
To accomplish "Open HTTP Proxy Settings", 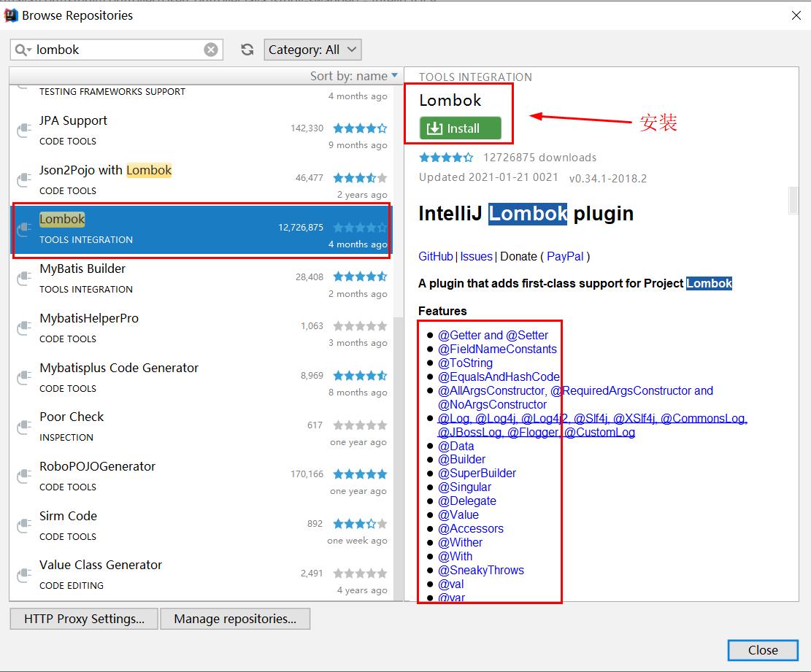I will (x=82, y=619).
